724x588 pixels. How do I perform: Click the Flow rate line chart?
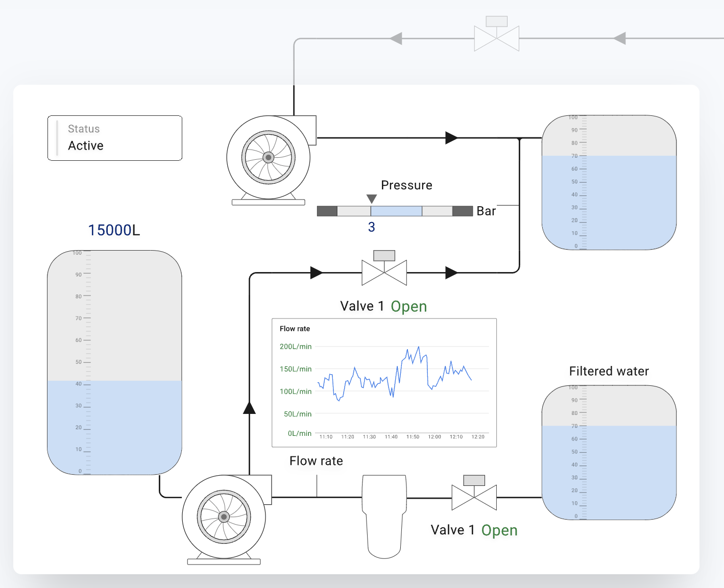click(x=384, y=383)
